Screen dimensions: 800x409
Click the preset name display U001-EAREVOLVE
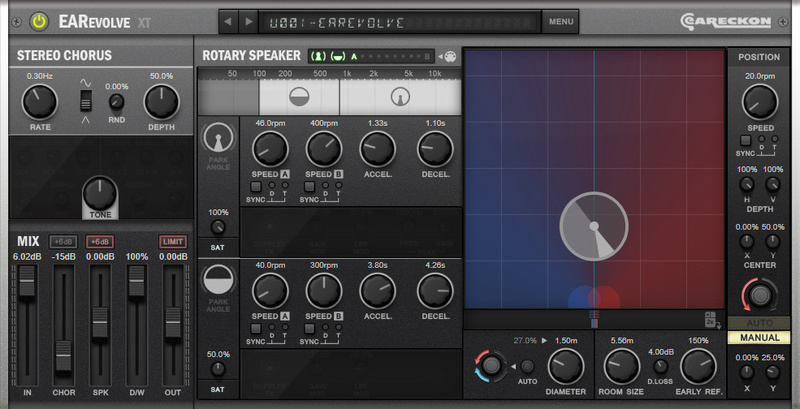click(400, 20)
